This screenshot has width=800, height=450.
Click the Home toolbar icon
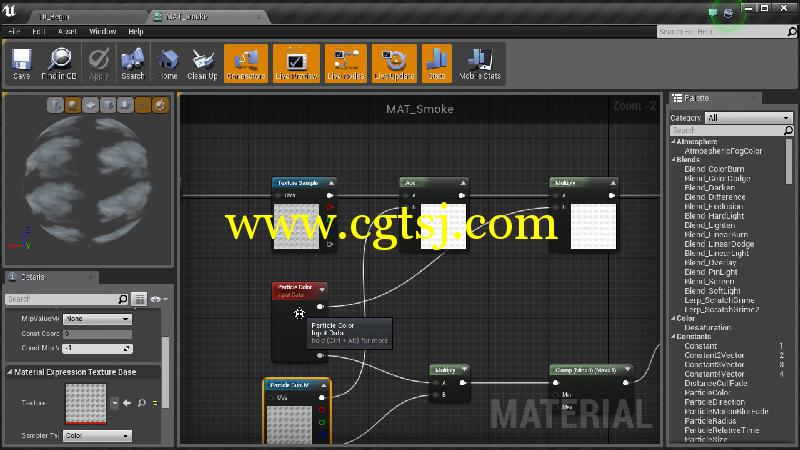pyautogui.click(x=168, y=64)
